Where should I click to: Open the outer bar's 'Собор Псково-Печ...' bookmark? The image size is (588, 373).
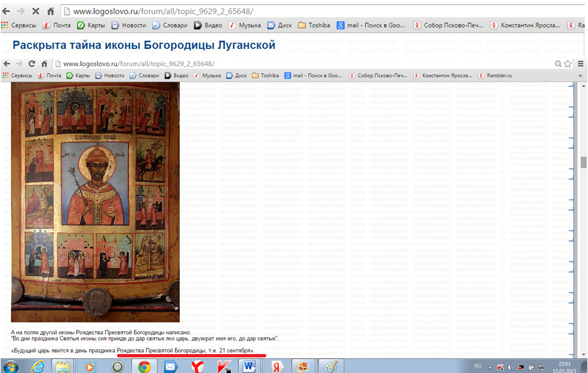click(x=449, y=25)
